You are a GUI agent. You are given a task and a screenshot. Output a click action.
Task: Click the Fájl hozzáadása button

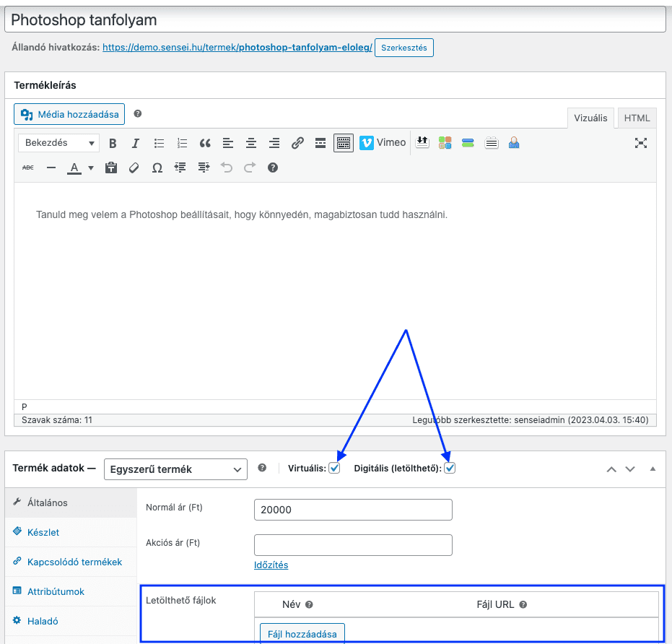(x=302, y=634)
